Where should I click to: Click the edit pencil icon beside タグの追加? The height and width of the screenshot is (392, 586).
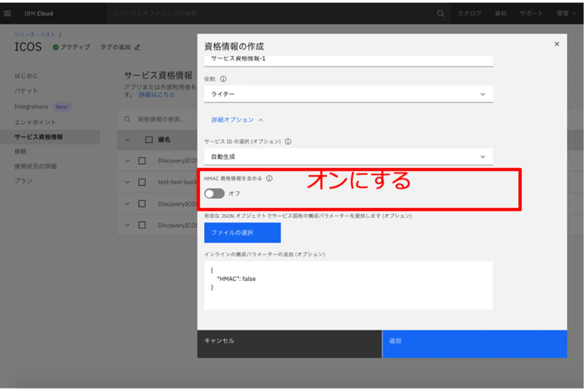point(138,47)
